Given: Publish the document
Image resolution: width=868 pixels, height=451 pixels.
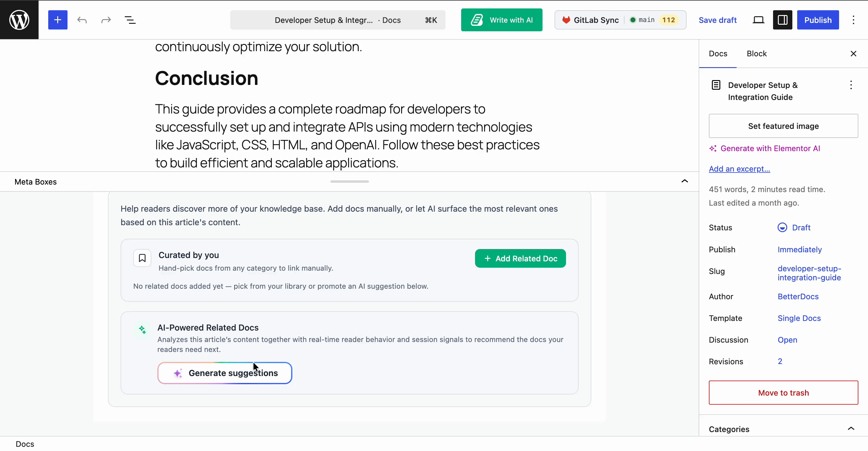Looking at the screenshot, I should click(x=818, y=20).
